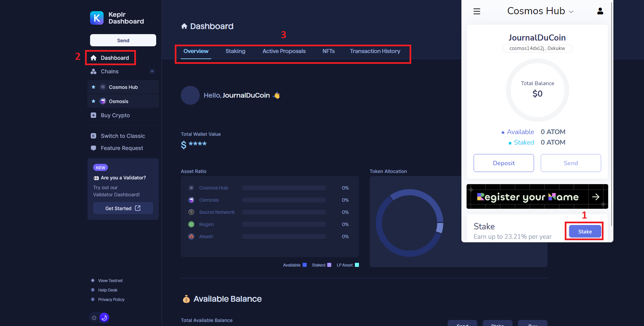Click the Buy Crypto icon
Image resolution: width=644 pixels, height=326 pixels.
[93, 115]
